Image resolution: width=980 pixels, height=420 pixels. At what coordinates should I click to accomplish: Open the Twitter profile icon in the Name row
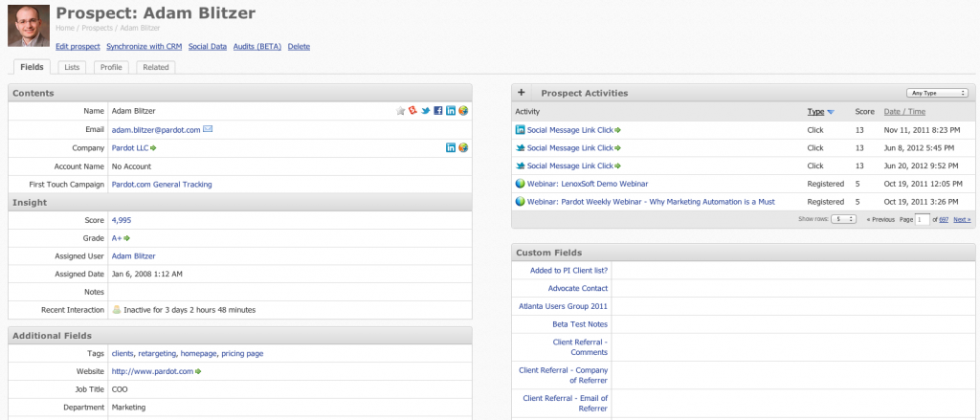tap(426, 111)
